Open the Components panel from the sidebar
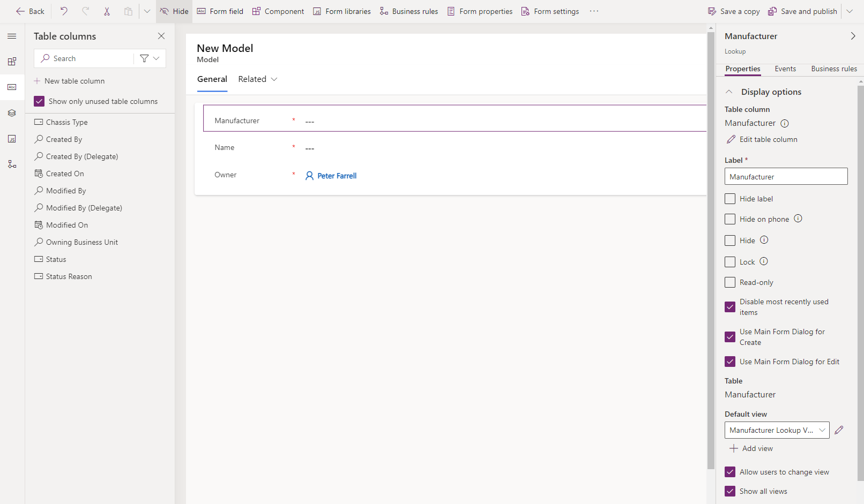 pos(12,61)
